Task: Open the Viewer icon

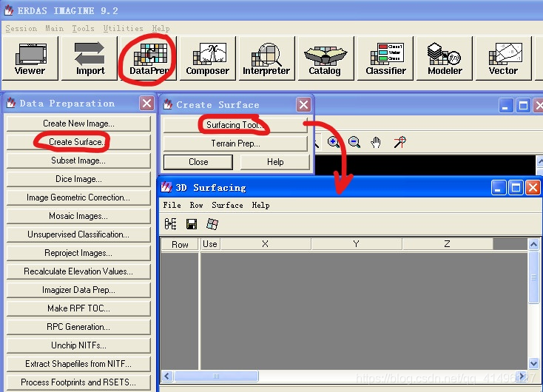Action: click(x=30, y=58)
